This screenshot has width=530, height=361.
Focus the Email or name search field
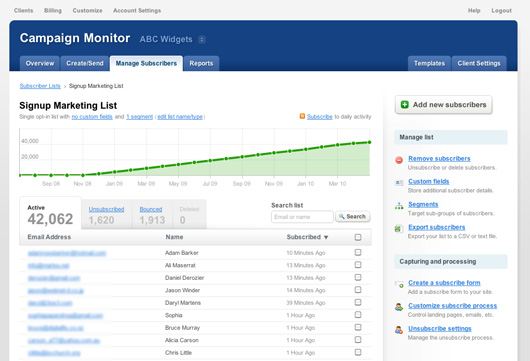pos(302,217)
